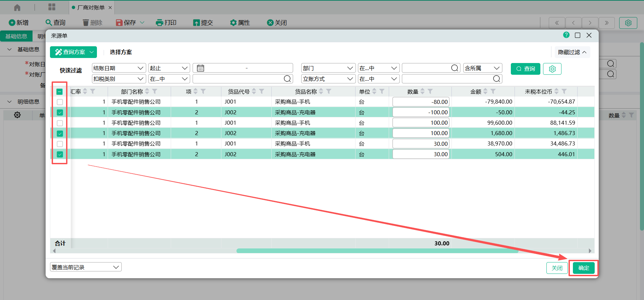This screenshot has height=300, width=644.
Task: Click the filter funnel icon on 货品名称 column
Action: click(329, 92)
